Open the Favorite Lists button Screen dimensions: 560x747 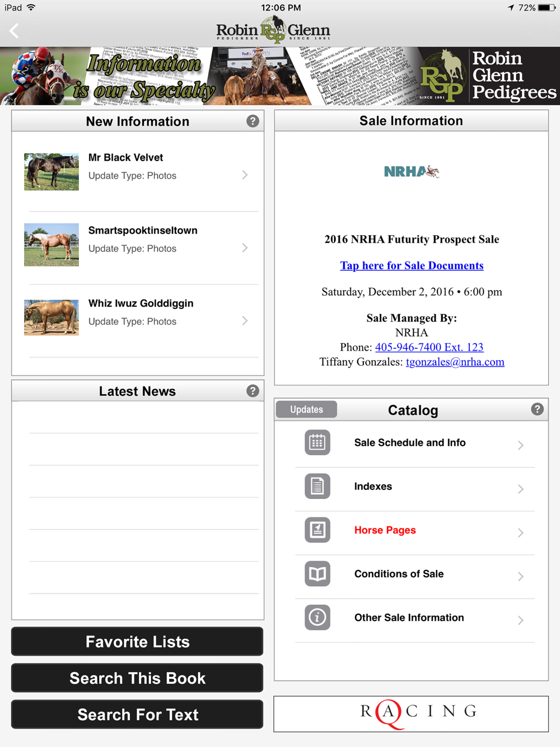137,641
